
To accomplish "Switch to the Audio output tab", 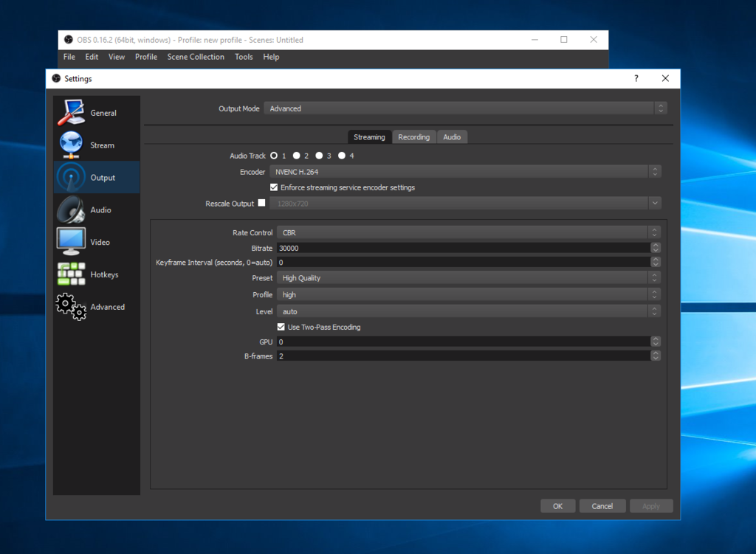I will pyautogui.click(x=452, y=136).
